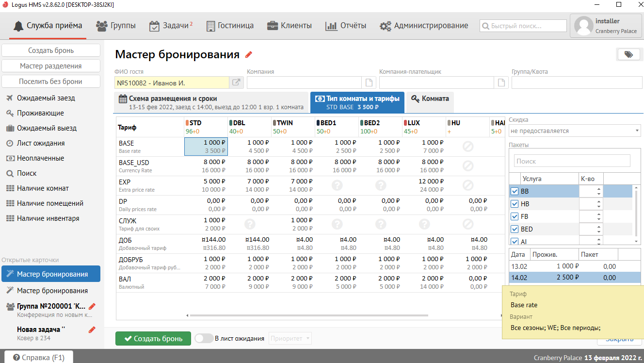
Task: Open guest card via icon next to Иванов И.
Action: pyautogui.click(x=236, y=82)
